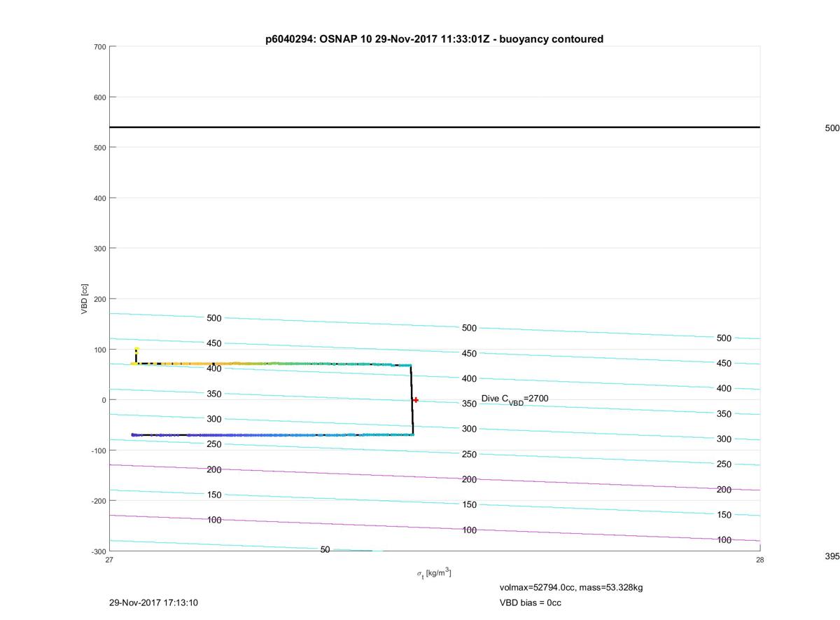Select 'volmax=52794.0cc, mass=53.328kg' text

click(x=570, y=587)
